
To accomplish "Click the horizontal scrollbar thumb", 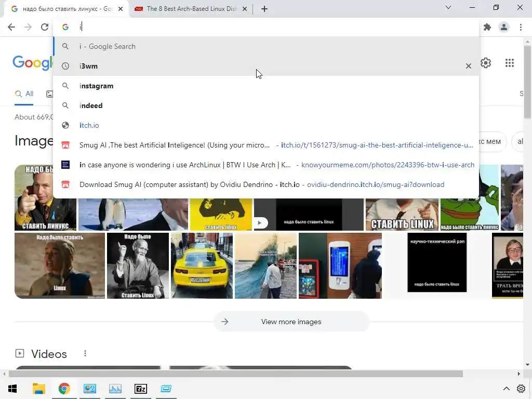I will coord(236,374).
